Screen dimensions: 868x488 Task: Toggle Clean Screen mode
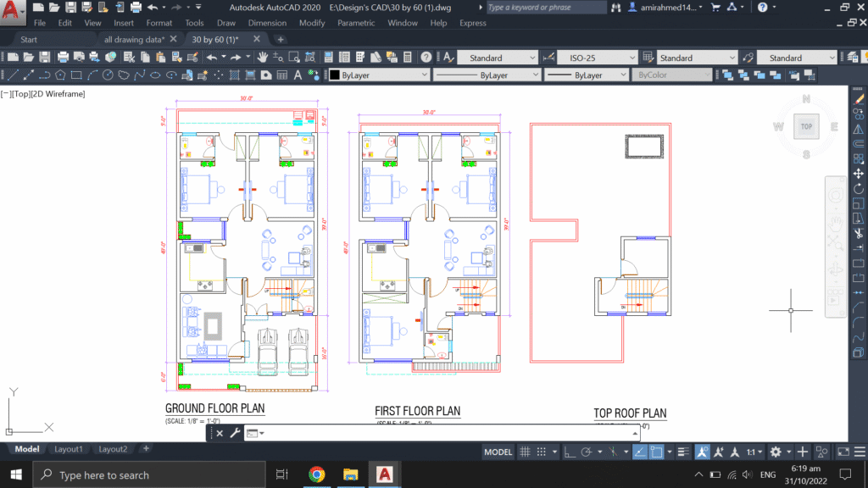point(843,452)
